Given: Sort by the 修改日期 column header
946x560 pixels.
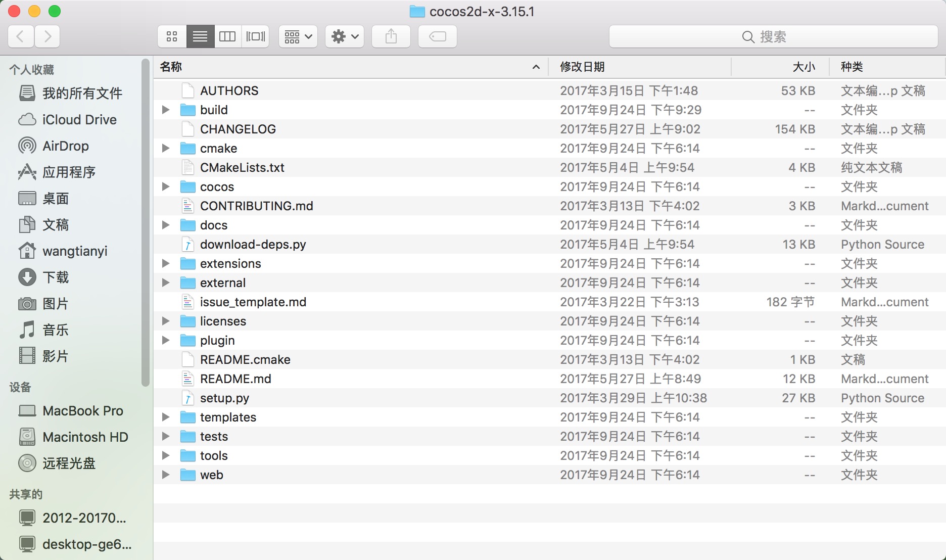Looking at the screenshot, I should 640,67.
